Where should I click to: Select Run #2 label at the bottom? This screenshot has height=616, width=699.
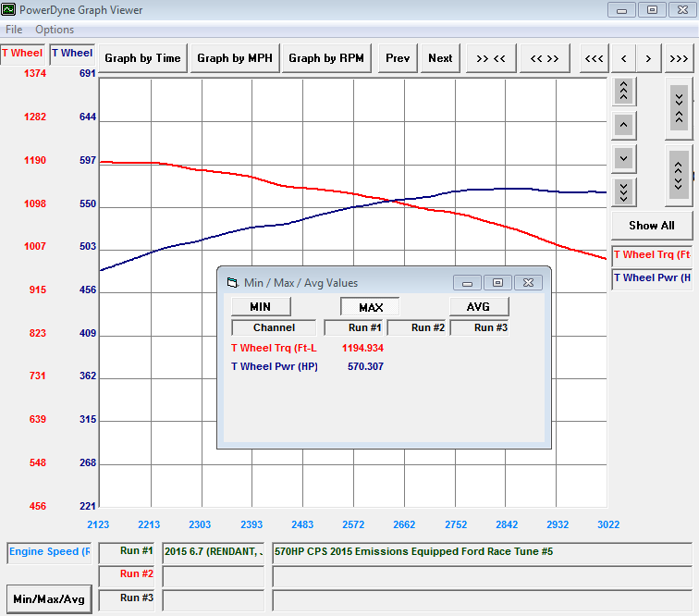click(x=127, y=575)
